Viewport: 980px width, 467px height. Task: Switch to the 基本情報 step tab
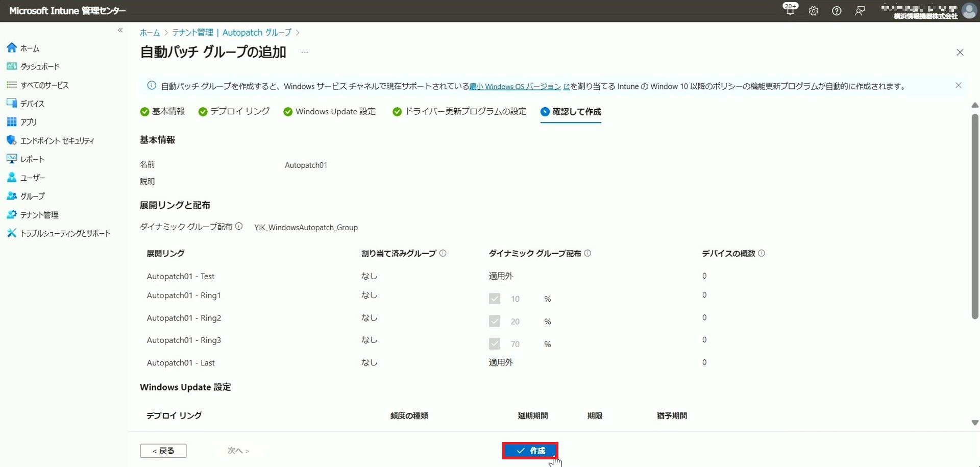coord(162,111)
